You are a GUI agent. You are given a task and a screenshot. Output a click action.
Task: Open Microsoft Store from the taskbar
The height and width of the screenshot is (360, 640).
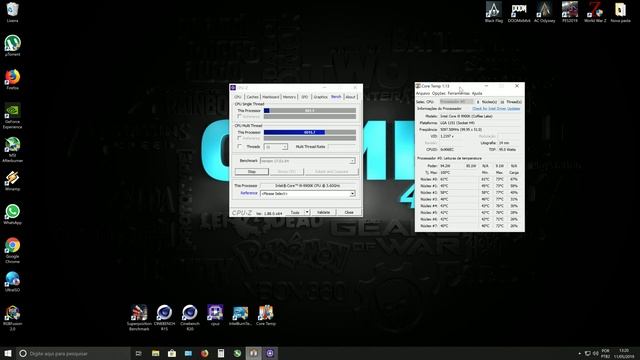(x=172, y=353)
